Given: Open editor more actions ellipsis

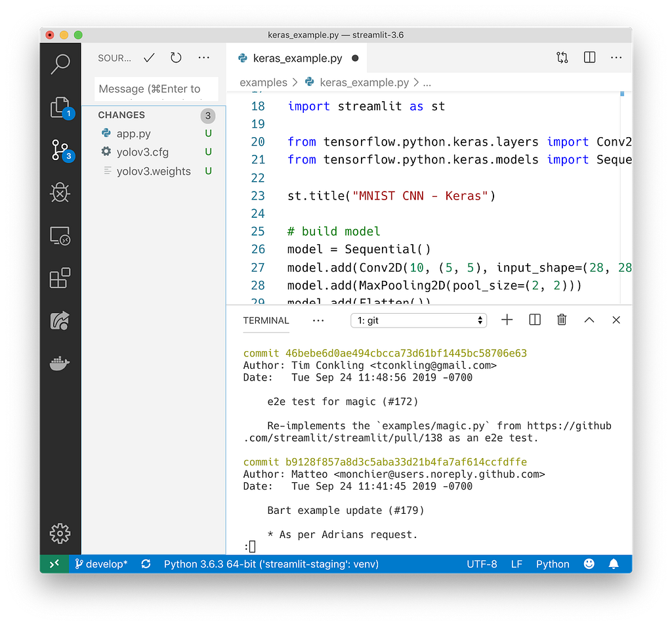Looking at the screenshot, I should (x=616, y=57).
